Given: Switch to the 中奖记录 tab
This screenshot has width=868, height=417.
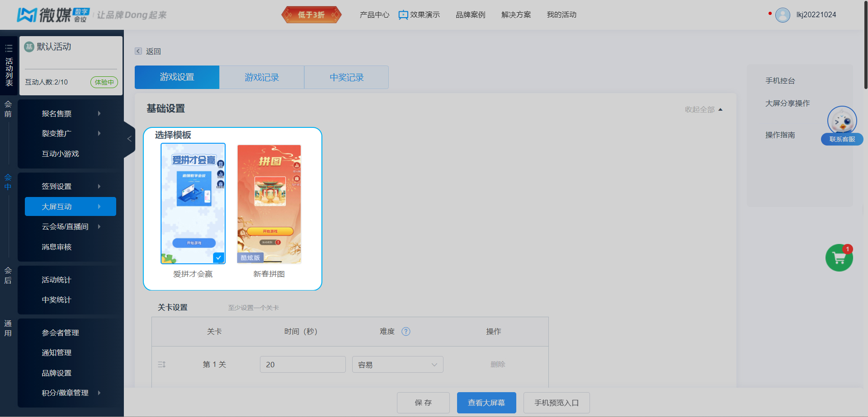Looking at the screenshot, I should (347, 77).
